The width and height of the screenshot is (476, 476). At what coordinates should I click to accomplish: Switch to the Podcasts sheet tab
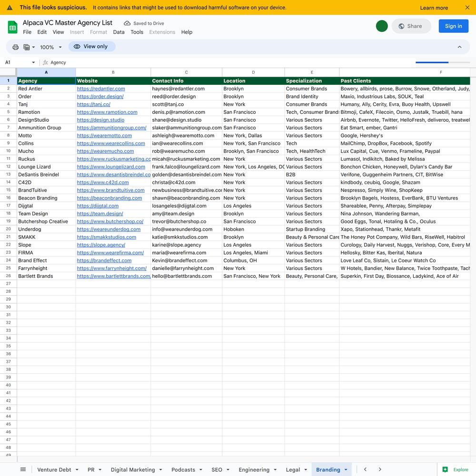[x=183, y=470]
